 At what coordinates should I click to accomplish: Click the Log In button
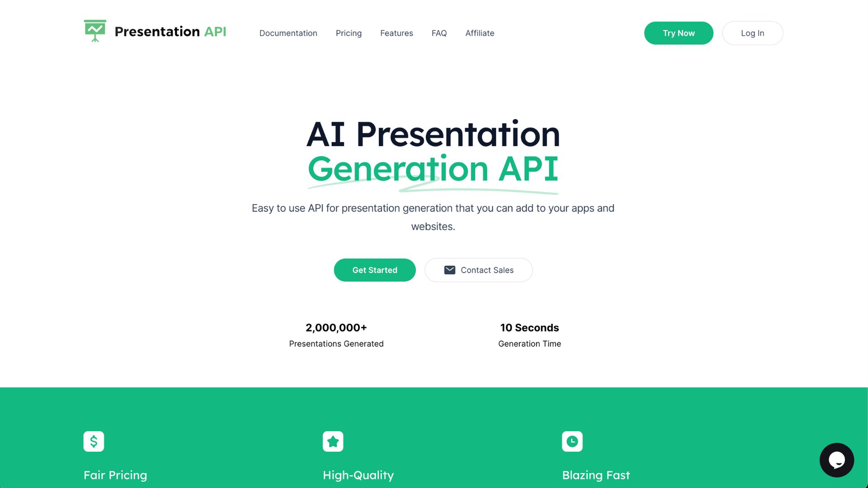752,33
